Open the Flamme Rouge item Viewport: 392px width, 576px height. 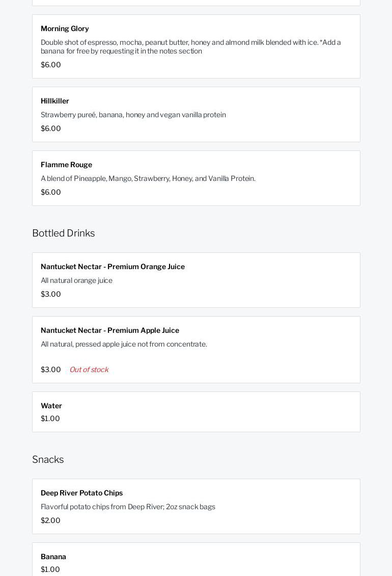66,165
